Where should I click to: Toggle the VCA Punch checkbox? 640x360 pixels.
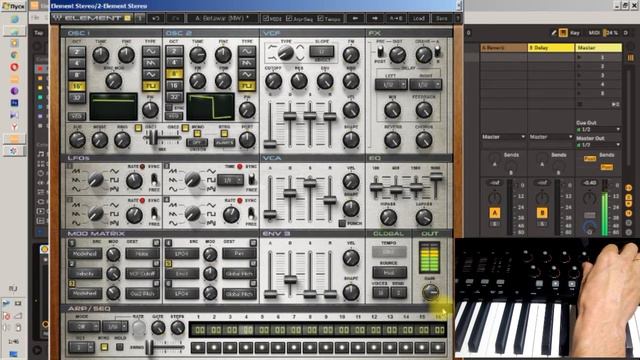coord(342,223)
